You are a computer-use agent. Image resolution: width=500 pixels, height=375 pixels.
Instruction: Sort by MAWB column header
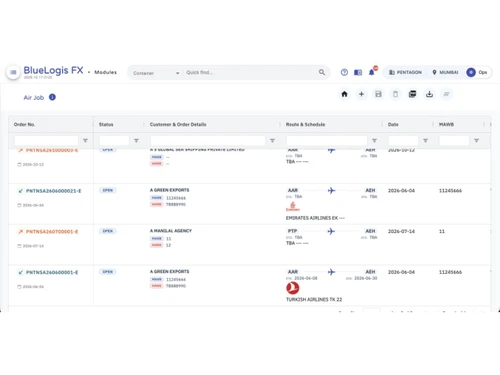tap(446, 124)
